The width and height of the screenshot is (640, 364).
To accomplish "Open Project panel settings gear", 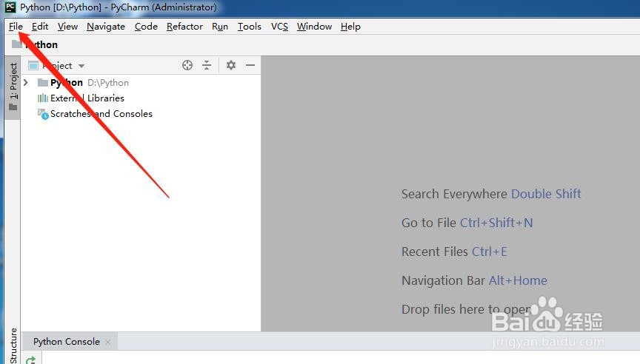I will [231, 65].
